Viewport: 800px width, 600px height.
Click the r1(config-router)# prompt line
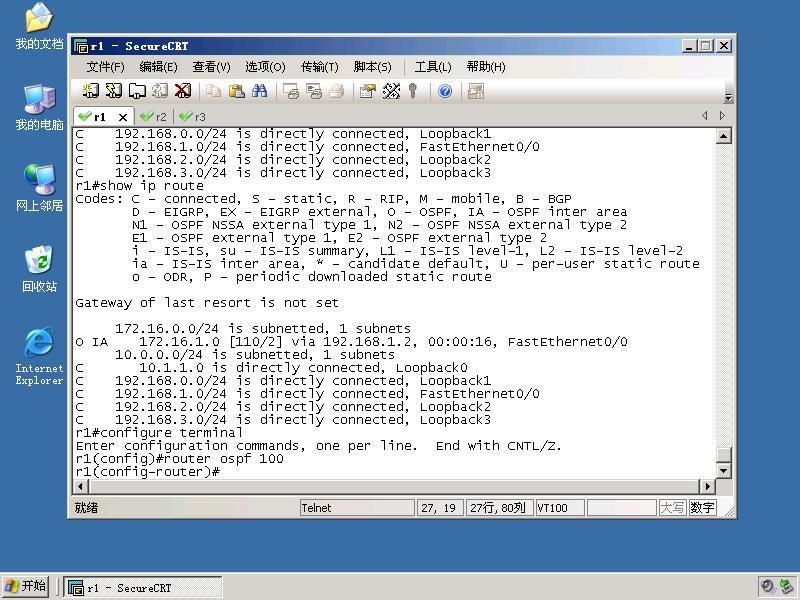click(x=148, y=472)
